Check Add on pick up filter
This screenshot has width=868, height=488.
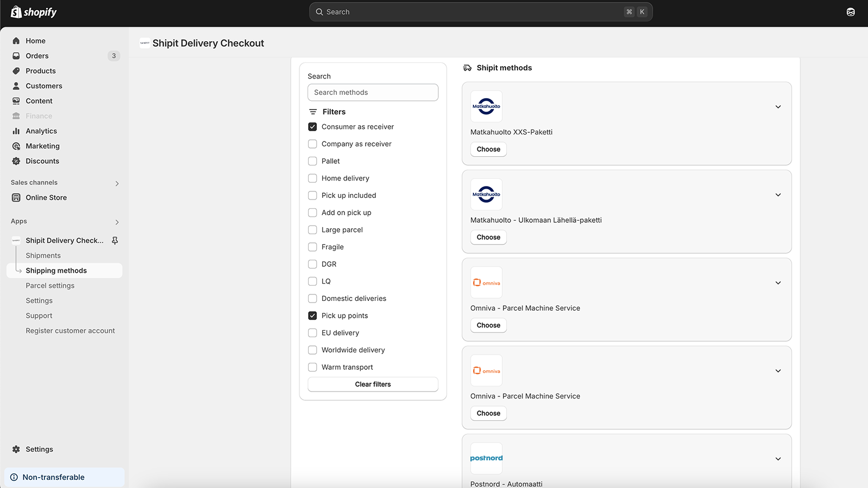click(312, 213)
